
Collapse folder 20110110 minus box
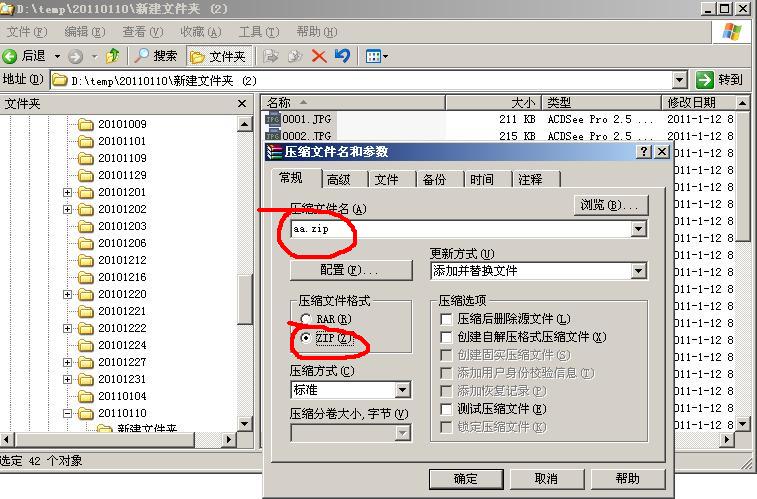coord(67,414)
